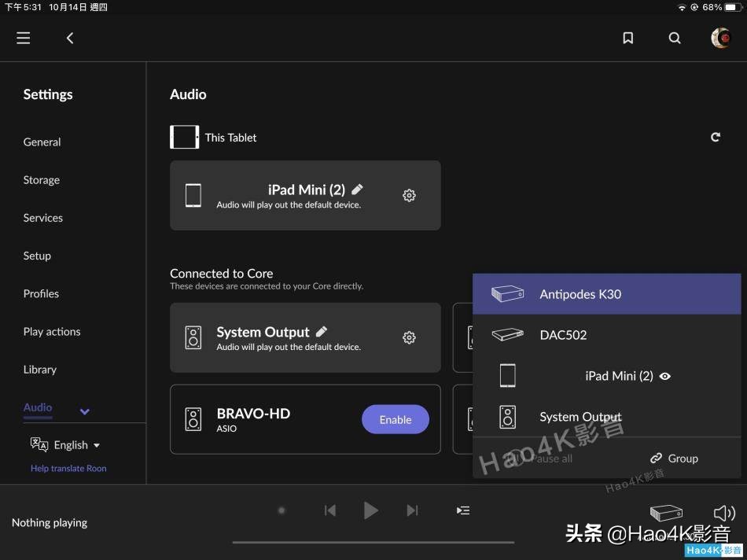Collapse the Audio section chevron in sidebar

tap(84, 410)
